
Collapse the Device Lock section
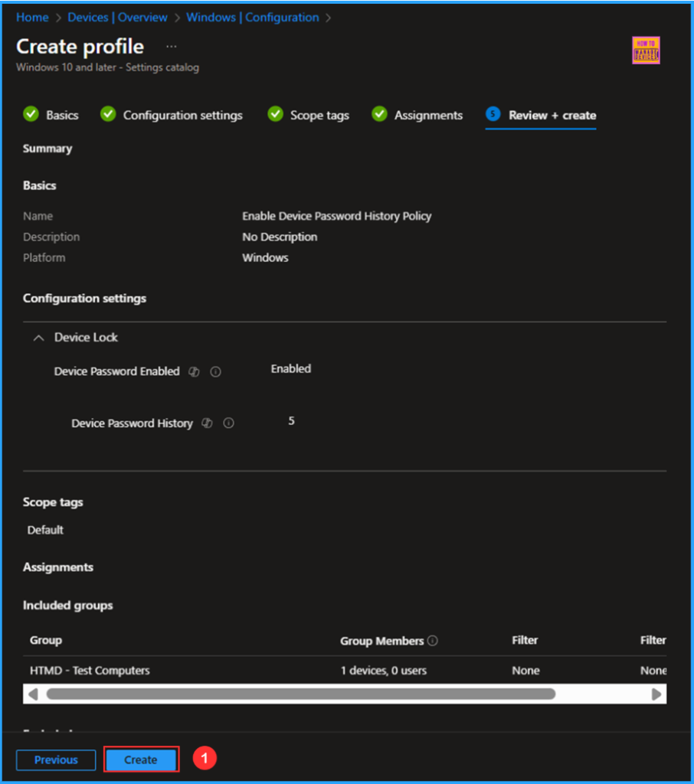point(38,338)
